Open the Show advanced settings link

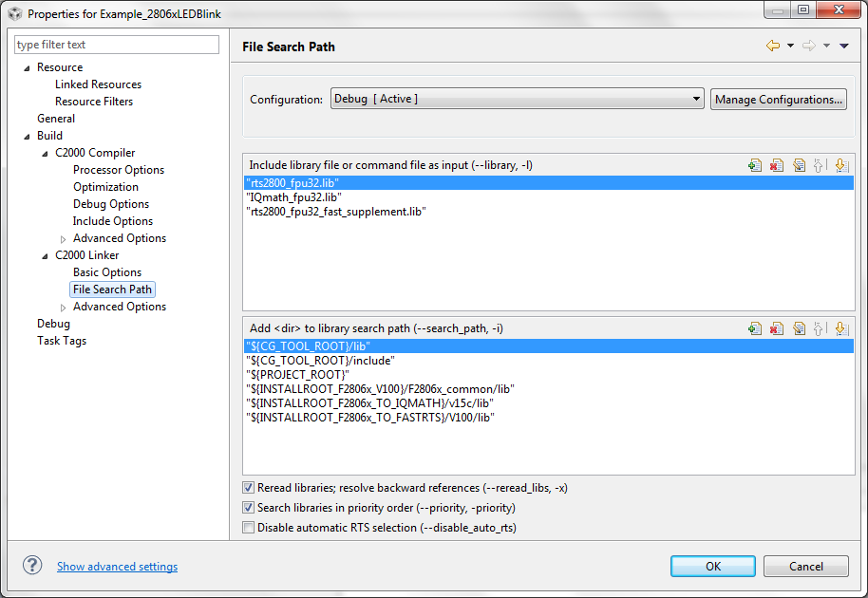[x=117, y=567]
